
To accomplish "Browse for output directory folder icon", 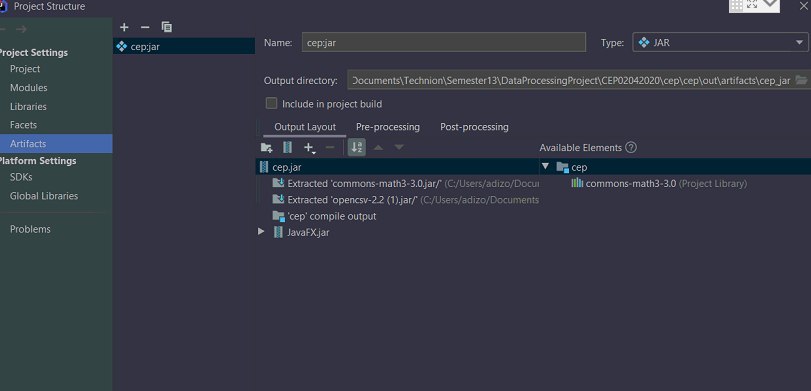I will [801, 80].
